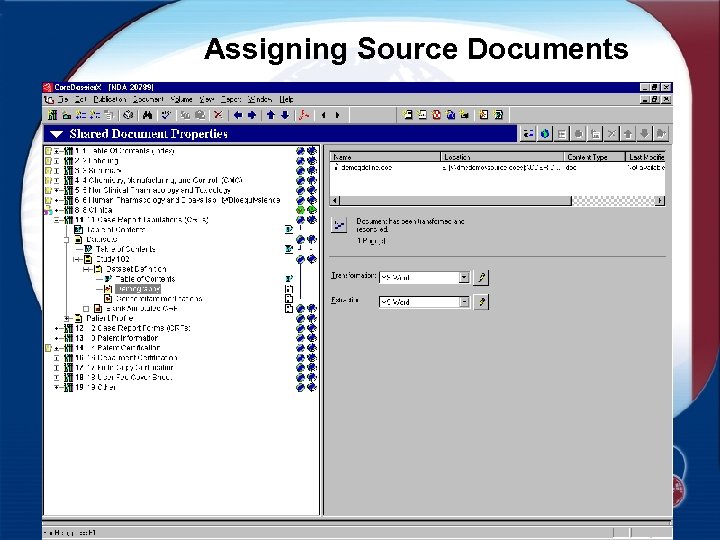Open the Volume menu
Screen dimensions: 720x540
click(181, 99)
